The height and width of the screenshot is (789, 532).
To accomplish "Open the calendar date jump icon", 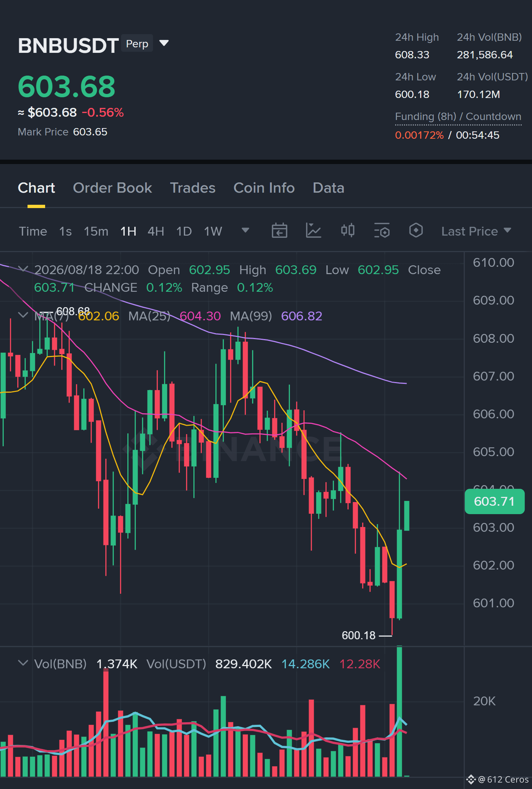I will tap(279, 231).
